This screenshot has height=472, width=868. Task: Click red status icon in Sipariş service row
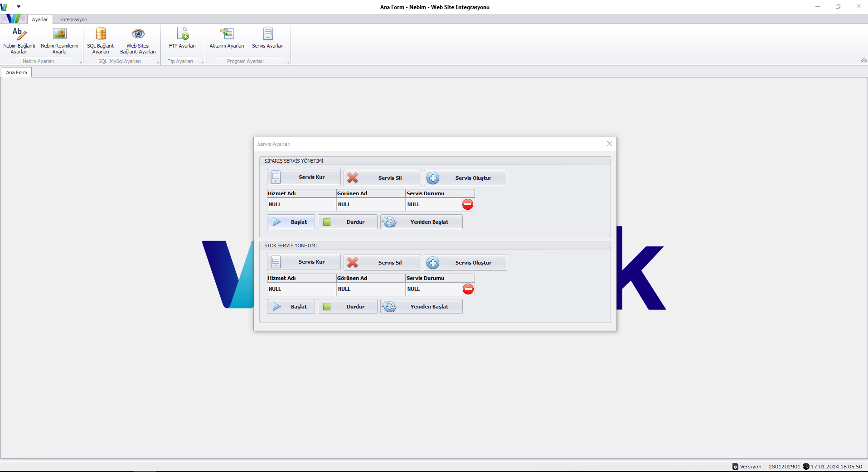point(468,204)
